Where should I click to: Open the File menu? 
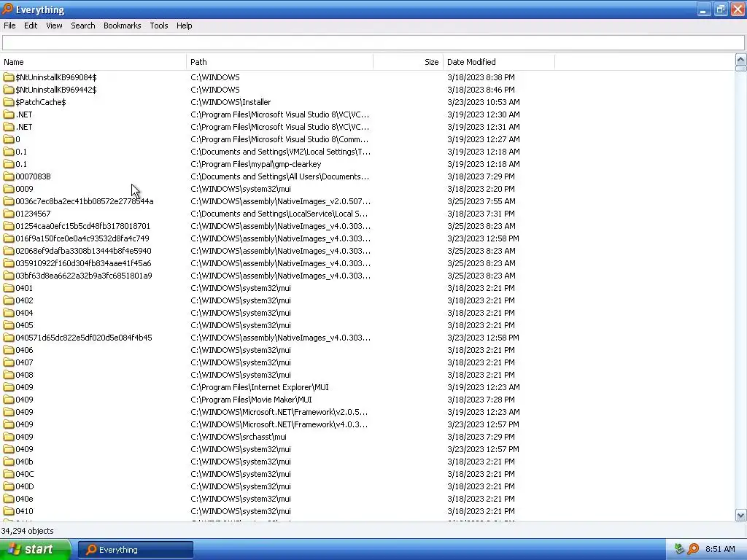pyautogui.click(x=9, y=26)
